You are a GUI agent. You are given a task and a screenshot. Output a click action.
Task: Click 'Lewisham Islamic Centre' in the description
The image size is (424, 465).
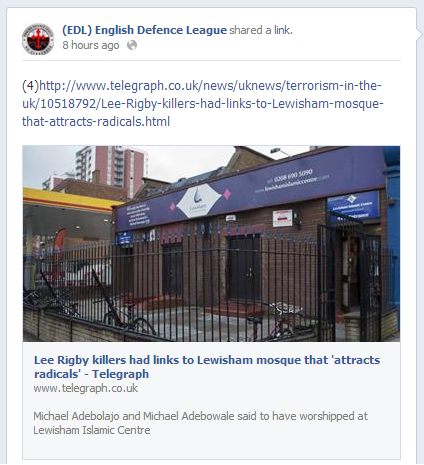92,430
